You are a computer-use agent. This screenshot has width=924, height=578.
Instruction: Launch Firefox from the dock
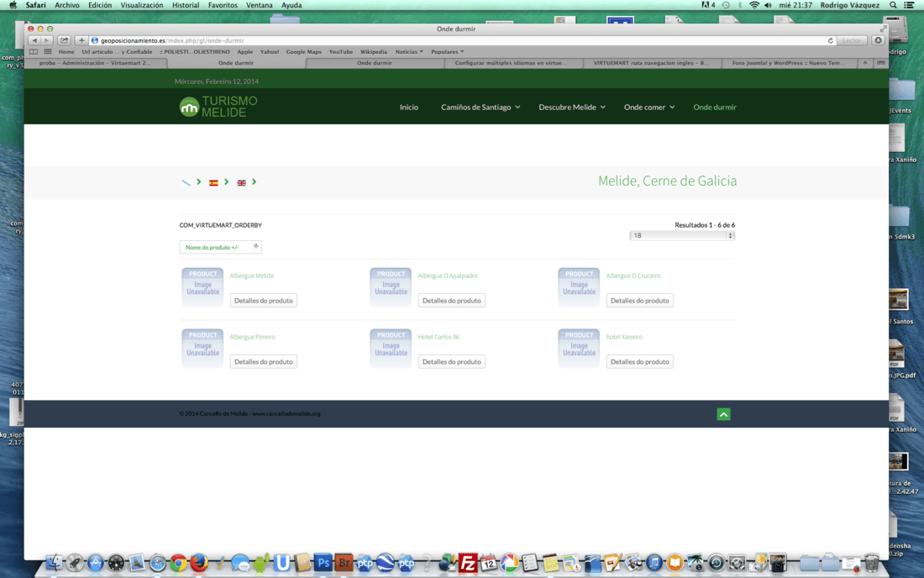(x=198, y=563)
